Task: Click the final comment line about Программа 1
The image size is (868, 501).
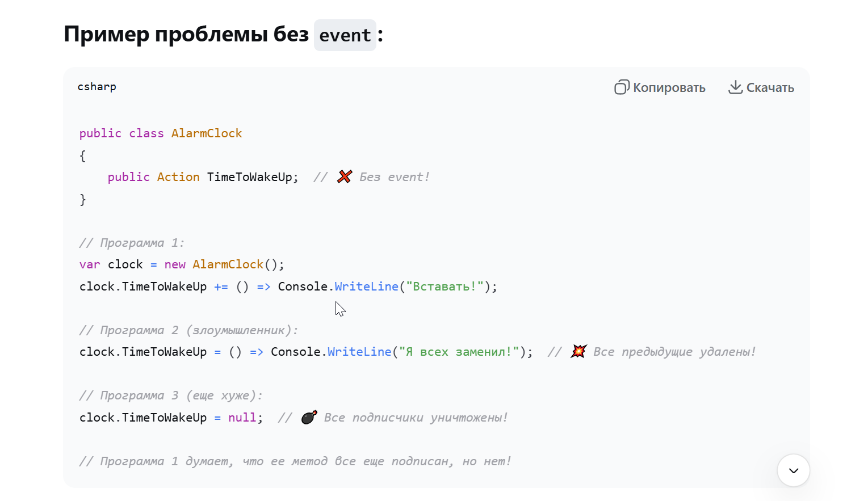Action: (295, 461)
